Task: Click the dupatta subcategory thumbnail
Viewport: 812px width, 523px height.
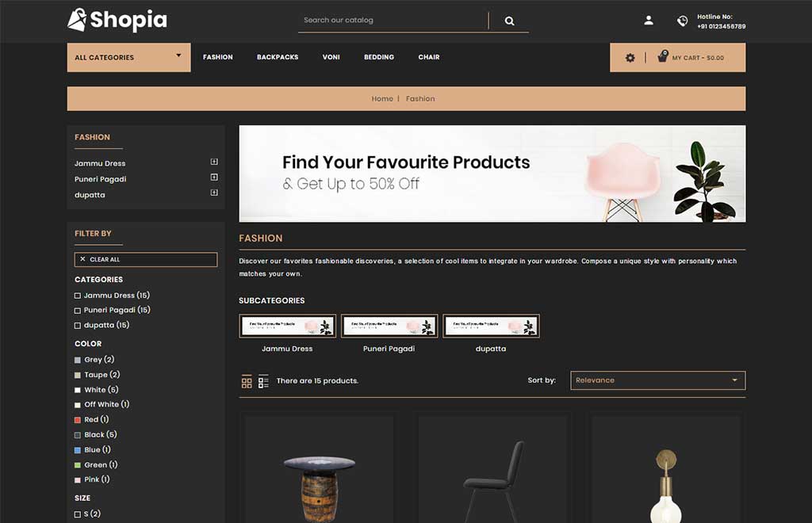Action: 491,326
